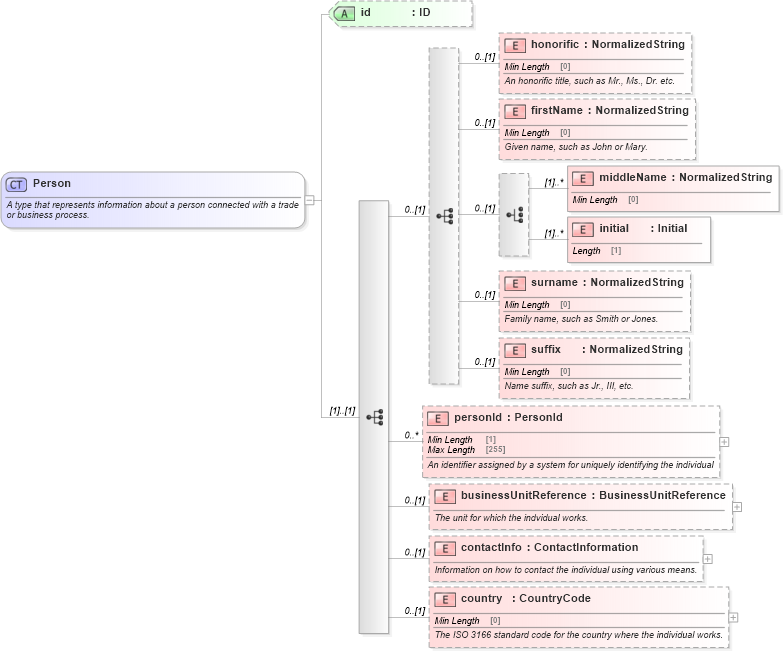This screenshot has width=784, height=653.
Task: Click the main sequence compositor icon labeled [1]..[1]
Action: pos(374,417)
